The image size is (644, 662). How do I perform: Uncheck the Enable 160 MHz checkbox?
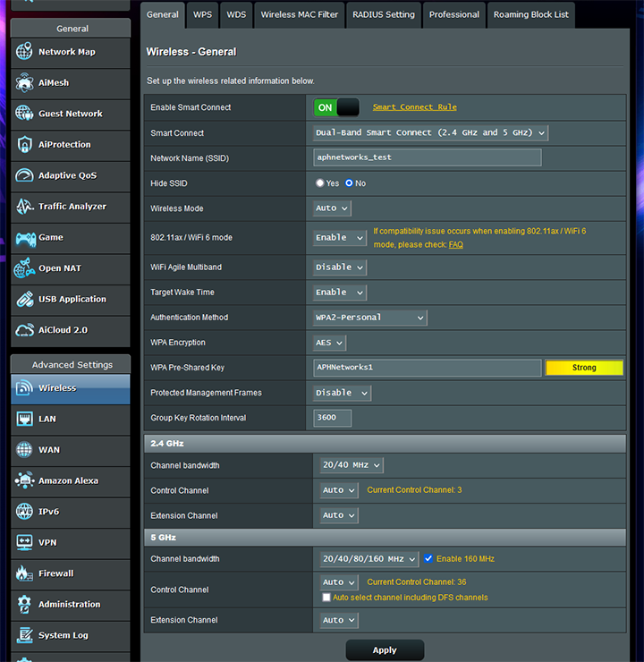(428, 559)
